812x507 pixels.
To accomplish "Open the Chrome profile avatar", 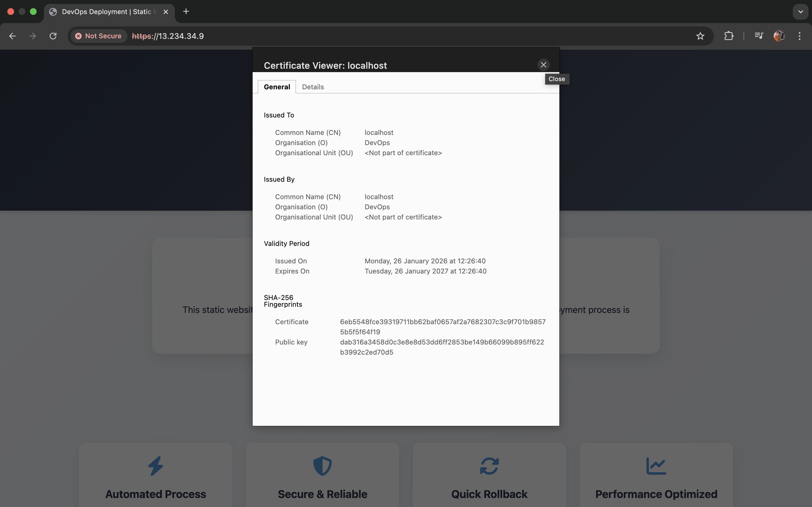I will [779, 36].
